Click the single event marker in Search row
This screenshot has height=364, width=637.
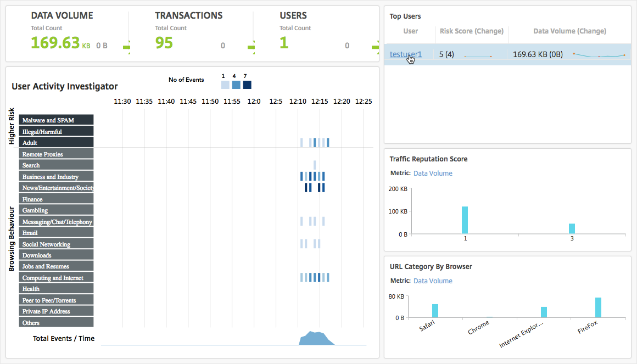[x=315, y=165]
